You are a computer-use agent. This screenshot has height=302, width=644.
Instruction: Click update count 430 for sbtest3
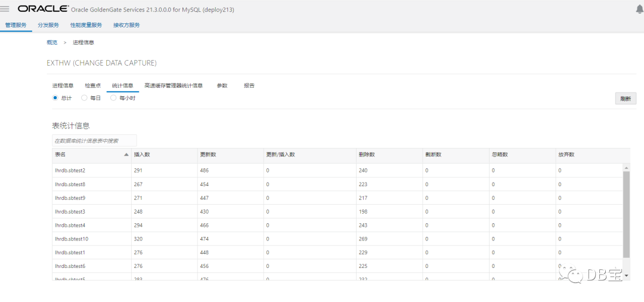[204, 212]
